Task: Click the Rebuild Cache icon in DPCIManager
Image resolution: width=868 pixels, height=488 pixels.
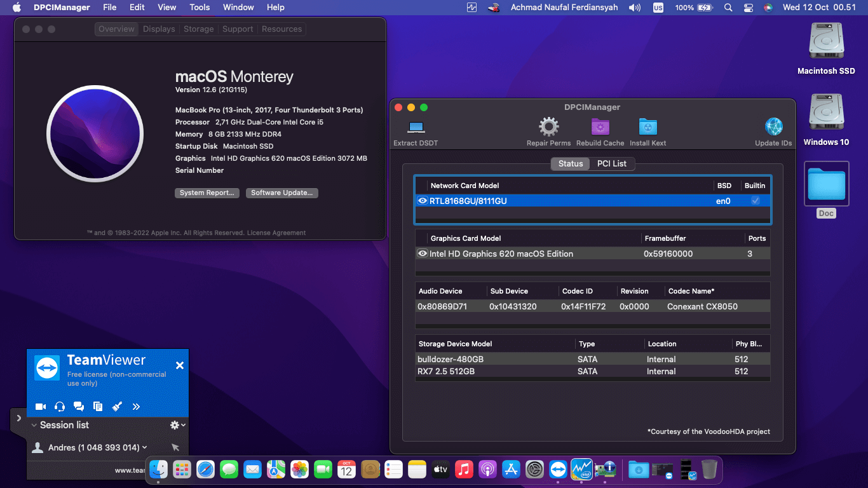Action: [600, 127]
